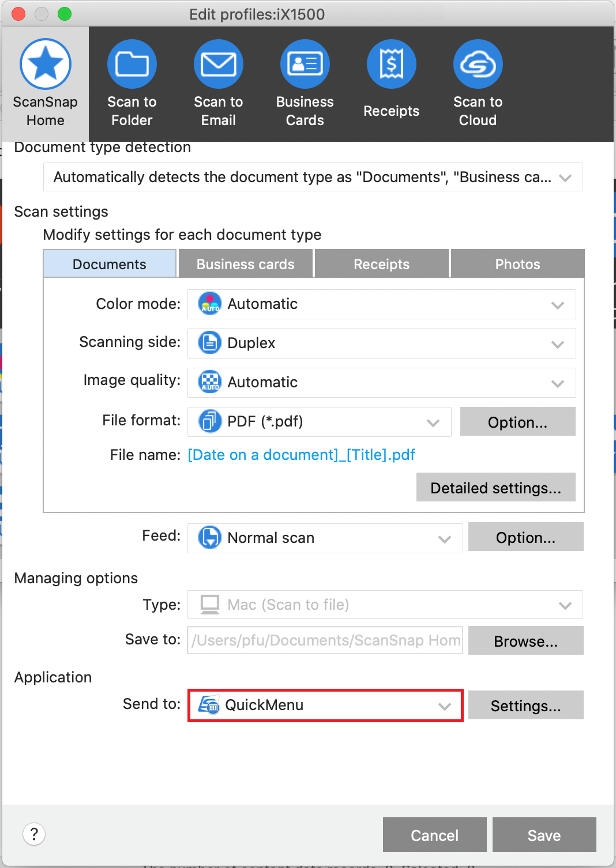
Task: Click the 'Application' section heading
Action: click(53, 677)
